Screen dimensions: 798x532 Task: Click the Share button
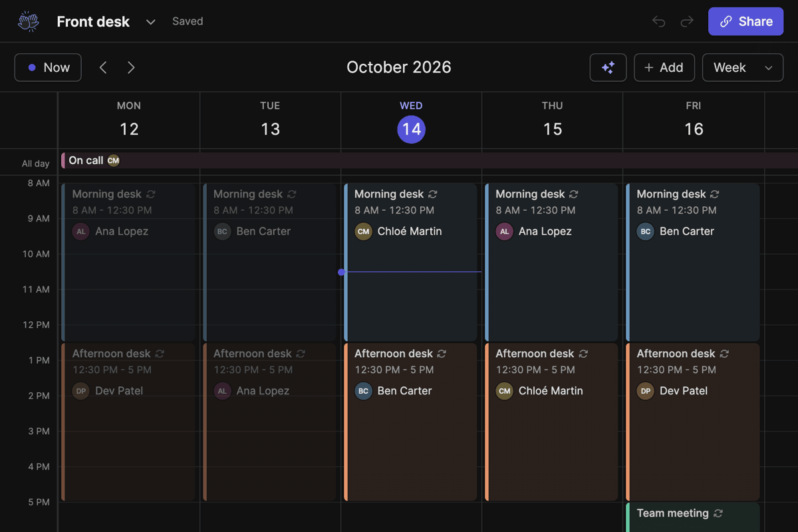745,21
